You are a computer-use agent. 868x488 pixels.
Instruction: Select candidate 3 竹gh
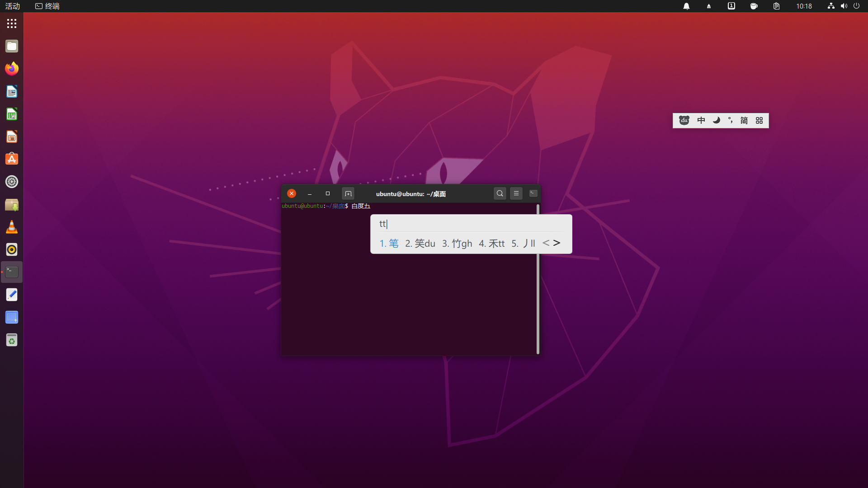(x=457, y=243)
